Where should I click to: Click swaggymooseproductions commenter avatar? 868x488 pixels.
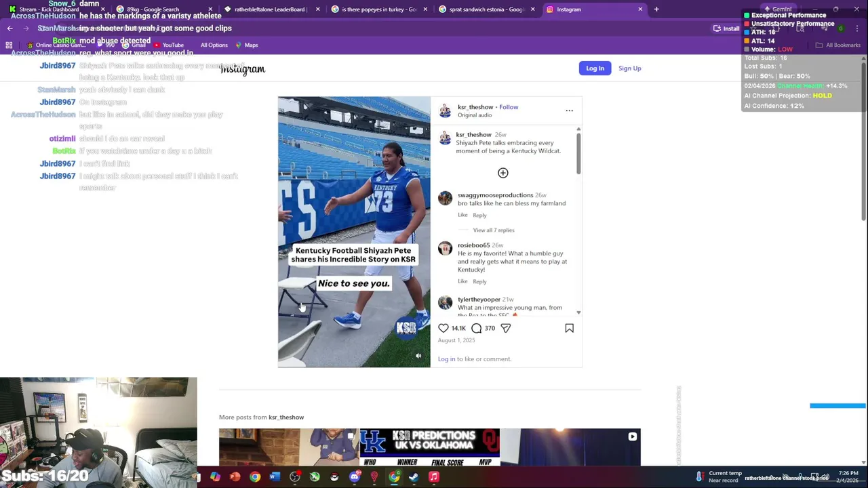[445, 198]
